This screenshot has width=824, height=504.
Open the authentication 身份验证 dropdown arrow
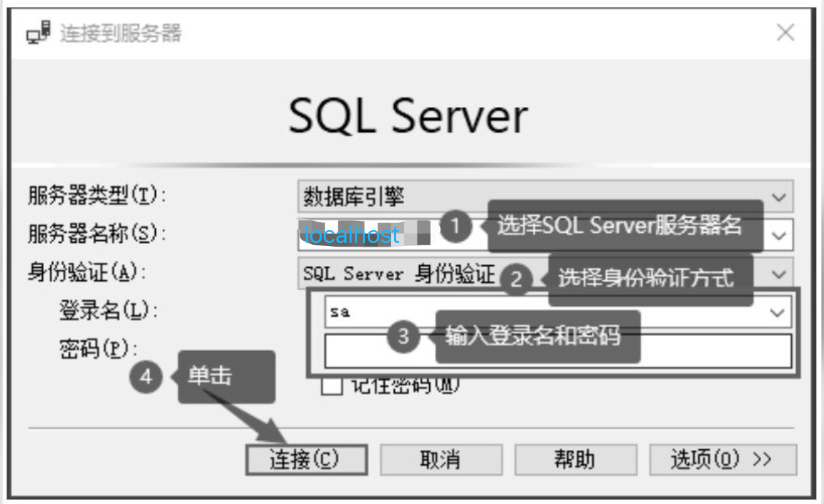[x=779, y=274]
